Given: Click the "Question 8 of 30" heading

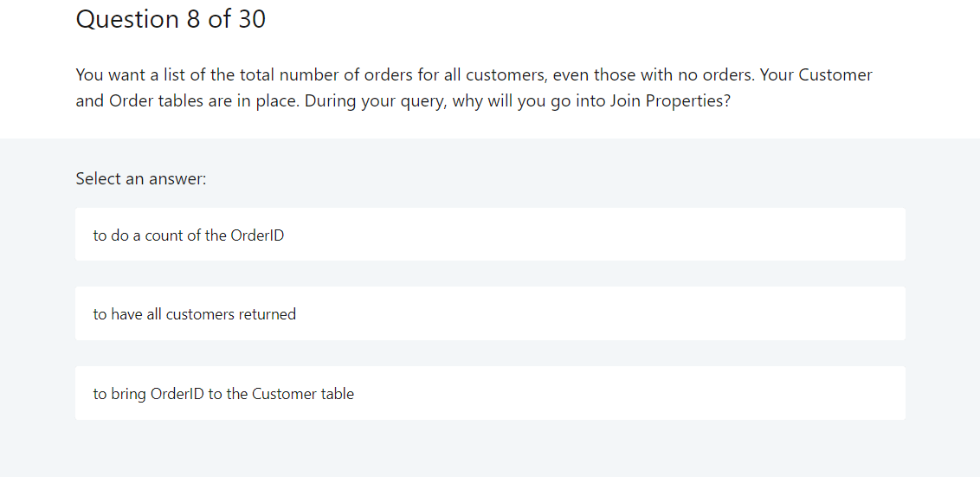Looking at the screenshot, I should click(x=171, y=19).
